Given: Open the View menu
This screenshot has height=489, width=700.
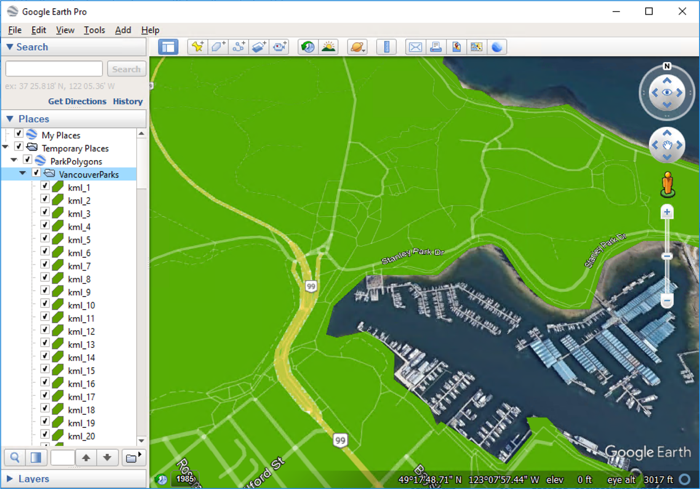Looking at the screenshot, I should click(x=65, y=30).
